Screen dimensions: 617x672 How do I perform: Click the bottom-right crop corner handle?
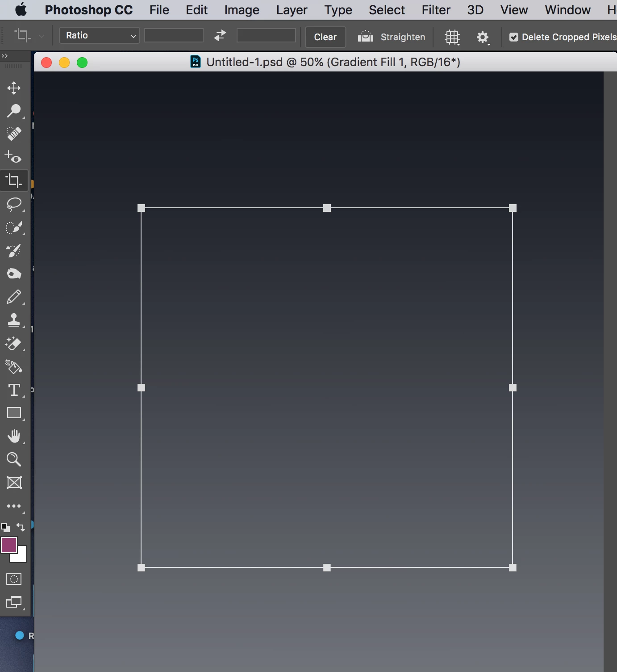pos(513,567)
